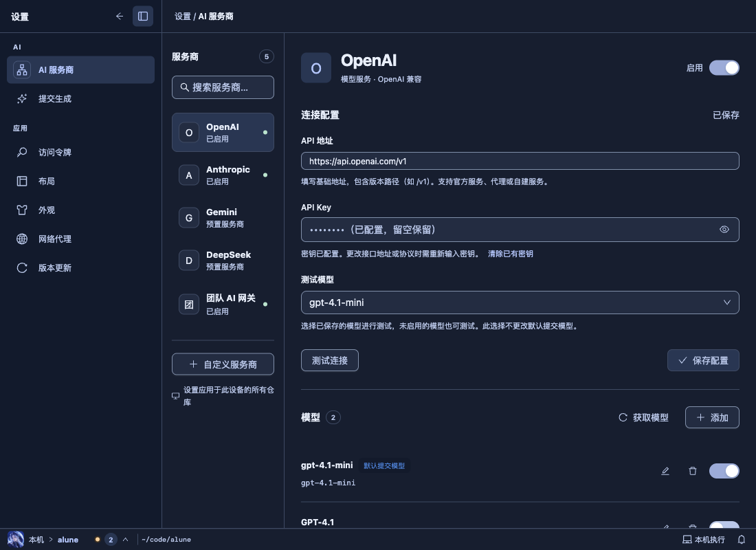Click the key icon beside 访问令牌

point(22,153)
